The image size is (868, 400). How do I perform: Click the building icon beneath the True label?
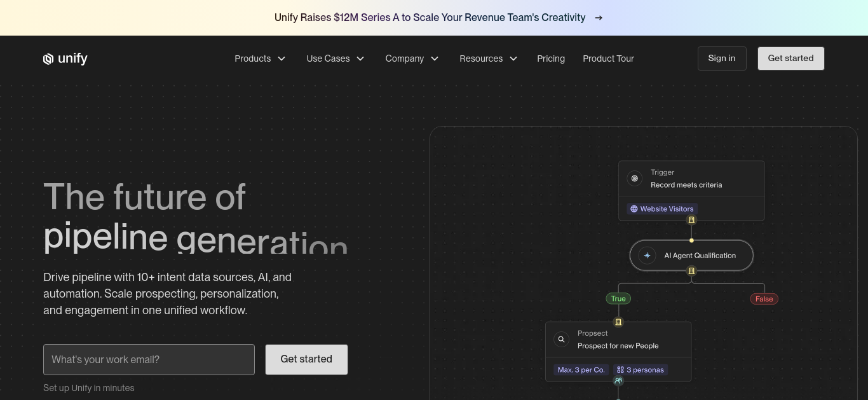618,322
